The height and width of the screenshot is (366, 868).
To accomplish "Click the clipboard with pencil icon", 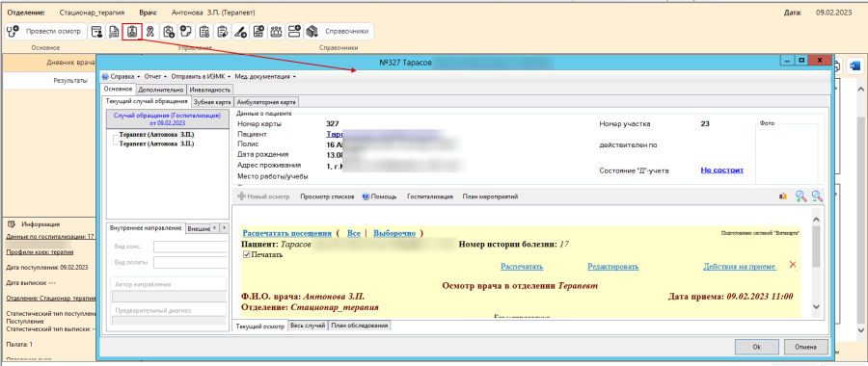I will 222,32.
